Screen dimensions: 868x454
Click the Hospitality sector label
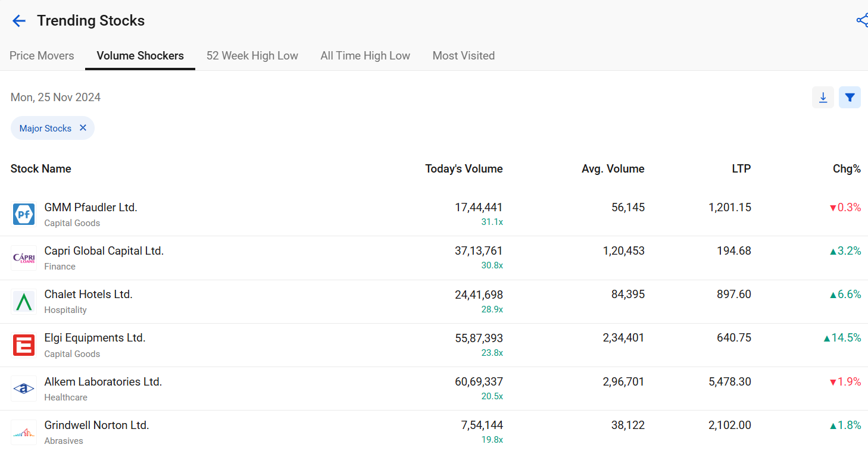click(65, 309)
